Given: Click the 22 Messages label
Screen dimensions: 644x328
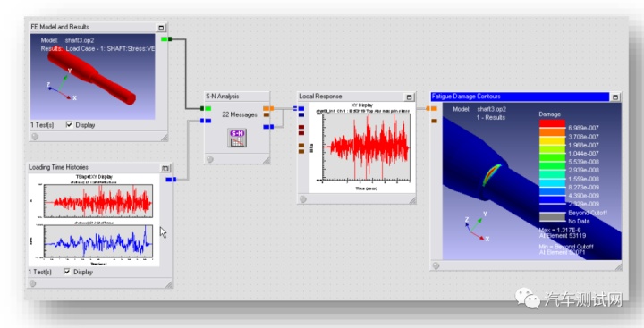Looking at the screenshot, I should click(x=240, y=114).
